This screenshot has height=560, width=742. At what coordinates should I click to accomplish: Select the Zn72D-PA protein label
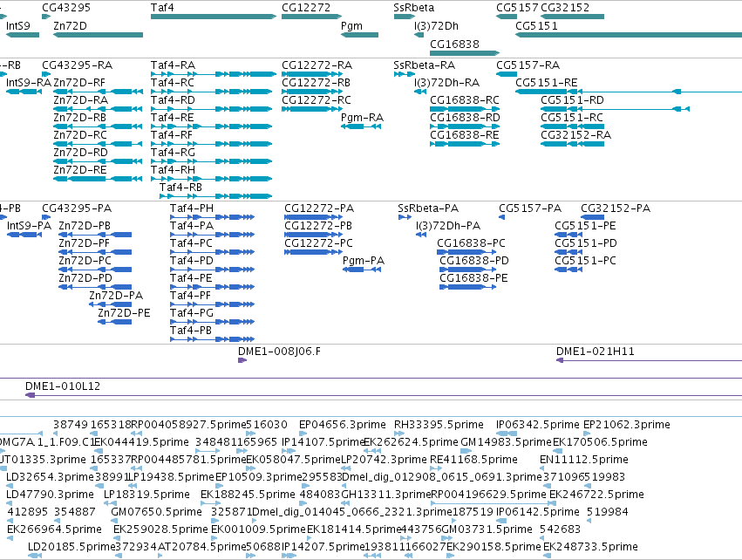[116, 296]
